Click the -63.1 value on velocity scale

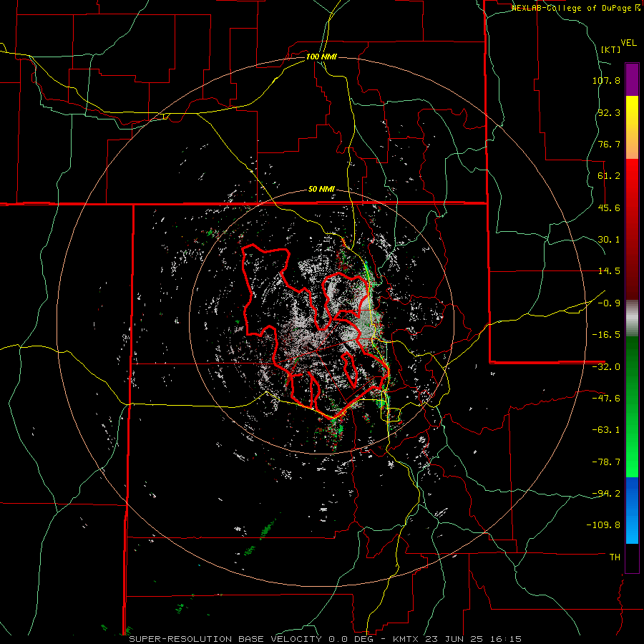click(606, 430)
